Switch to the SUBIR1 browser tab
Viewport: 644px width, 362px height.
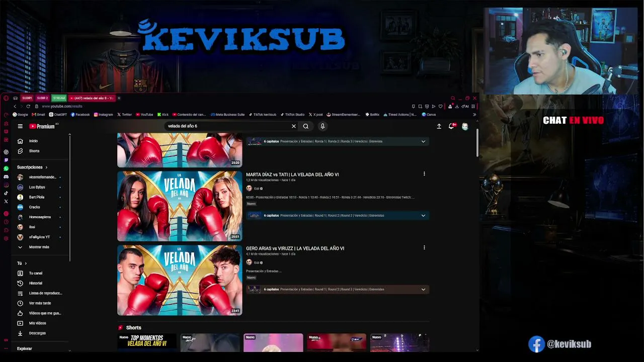tap(27, 98)
